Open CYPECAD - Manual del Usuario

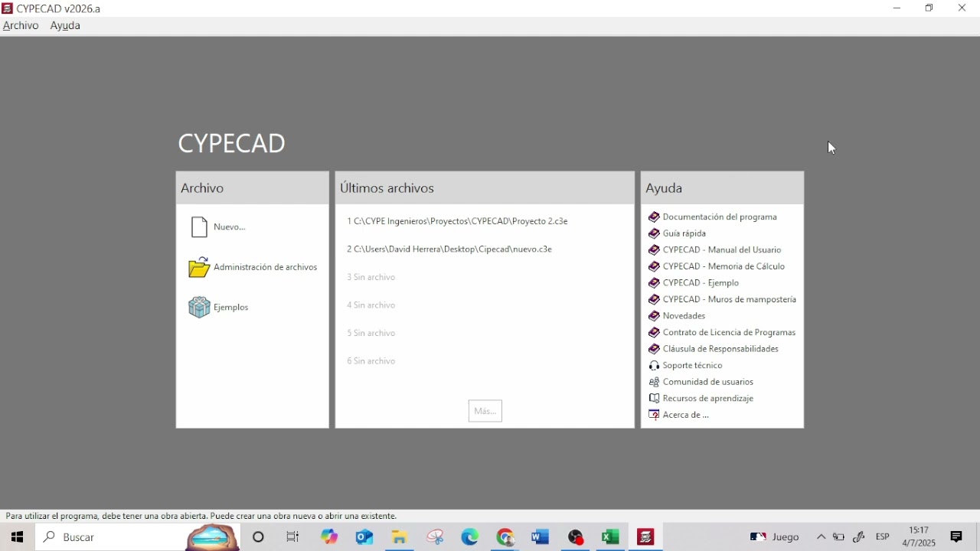716,250
